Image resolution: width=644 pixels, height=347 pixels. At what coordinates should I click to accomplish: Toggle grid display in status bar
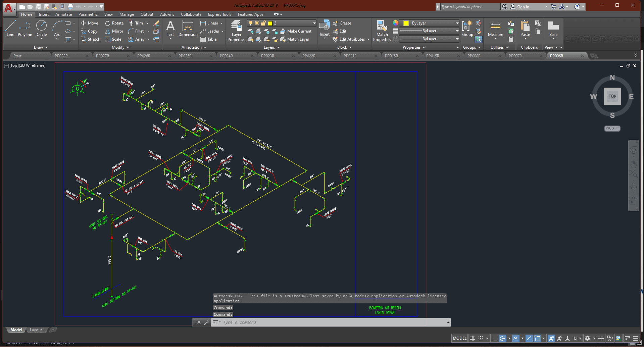point(472,338)
